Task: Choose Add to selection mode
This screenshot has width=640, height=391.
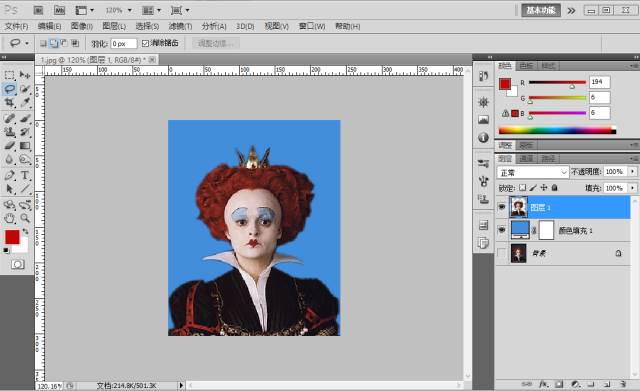Action: coord(53,43)
